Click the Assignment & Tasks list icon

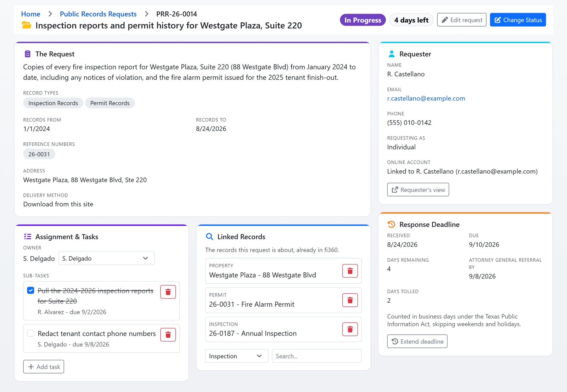[x=28, y=237]
